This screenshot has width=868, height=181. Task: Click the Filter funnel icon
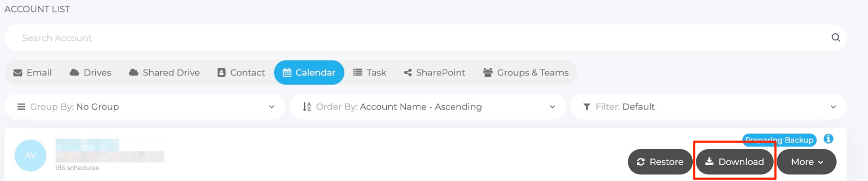(x=587, y=107)
